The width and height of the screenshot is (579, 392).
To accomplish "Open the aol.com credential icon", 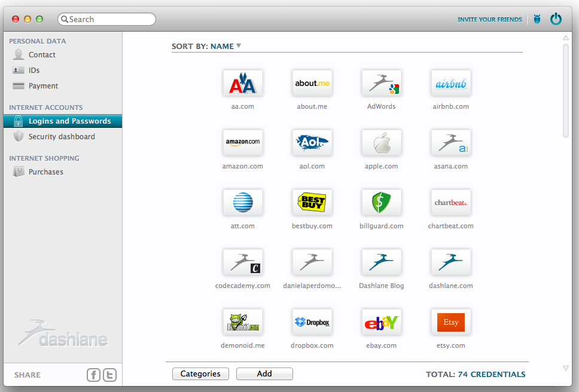I will [312, 143].
